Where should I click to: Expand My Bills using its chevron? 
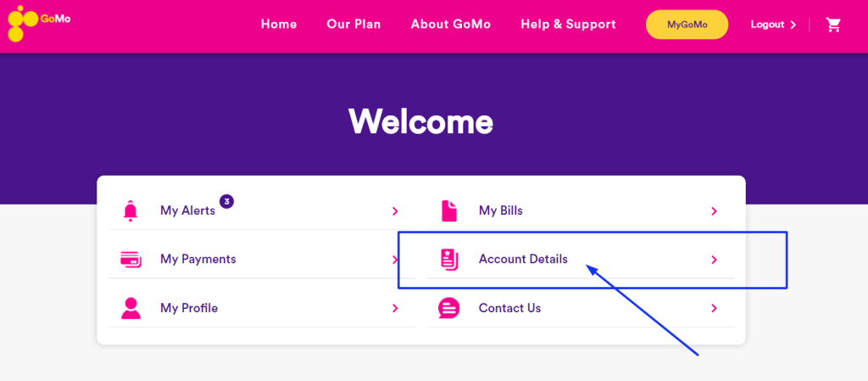click(714, 211)
